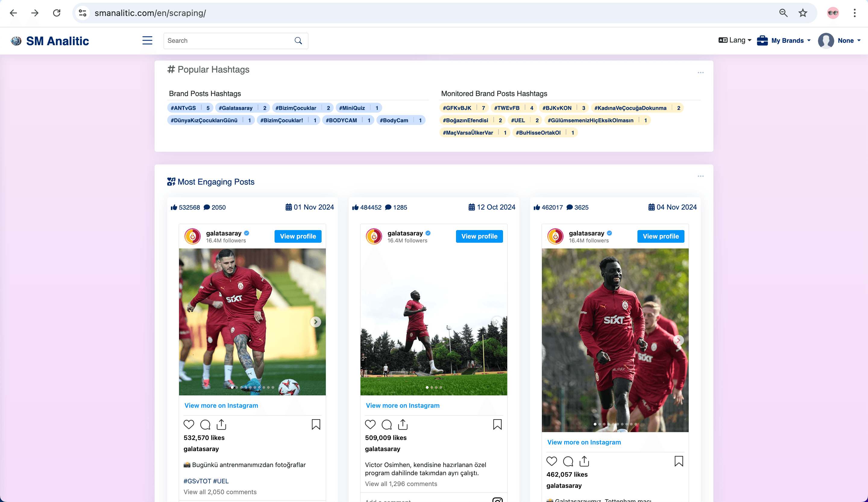This screenshot has width=868, height=502.
Task: Select the #MiniQuiz hashtag tag
Action: pos(359,108)
